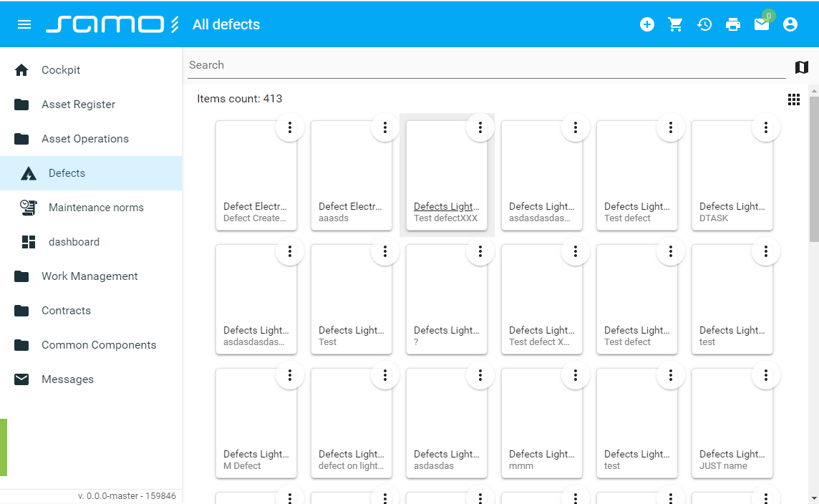Open the 'mmm' defect card
This screenshot has width=819, height=504.
[x=542, y=423]
